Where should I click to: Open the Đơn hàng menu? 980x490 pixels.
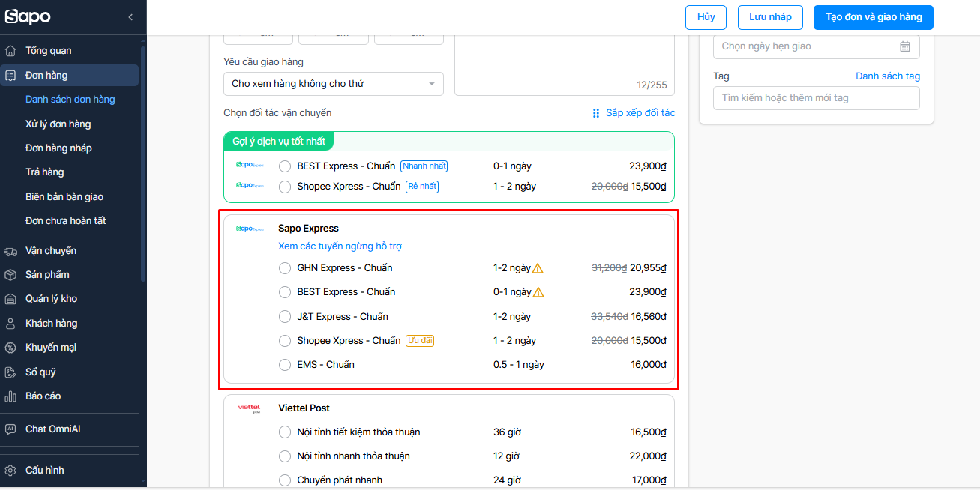69,75
